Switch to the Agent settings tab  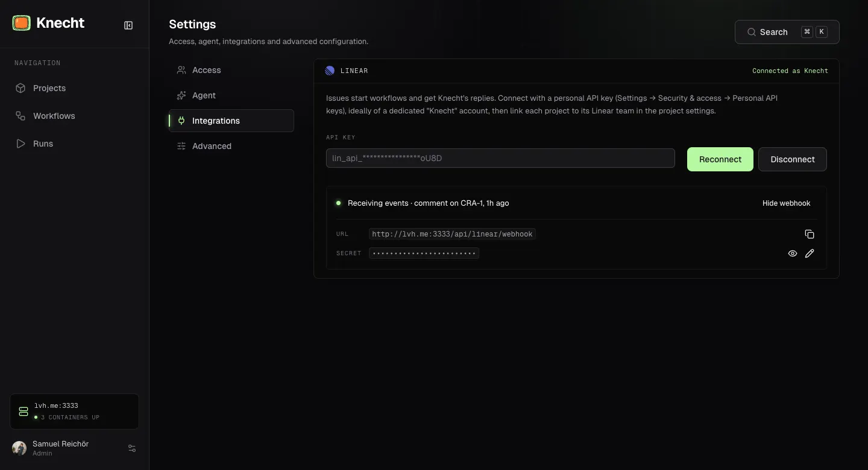(x=231, y=95)
